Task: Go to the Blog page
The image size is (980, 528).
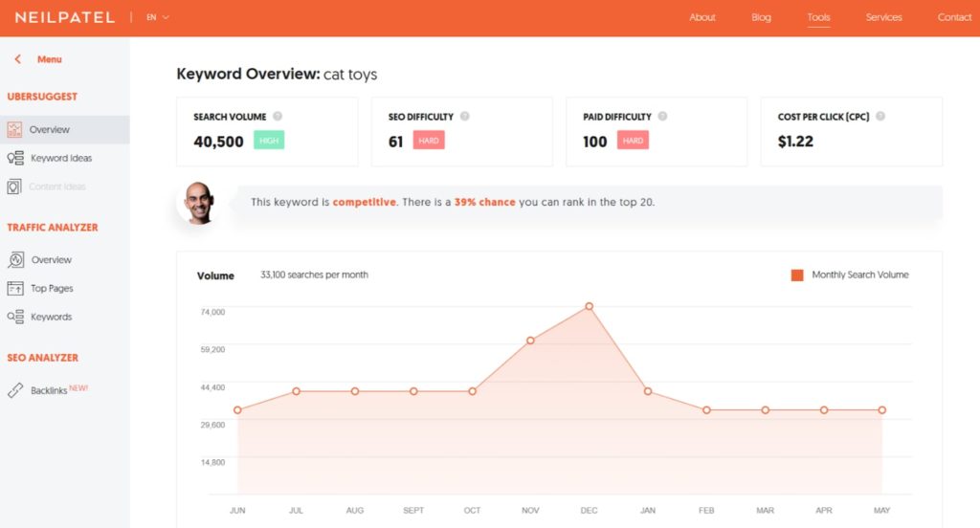Action: click(x=761, y=17)
